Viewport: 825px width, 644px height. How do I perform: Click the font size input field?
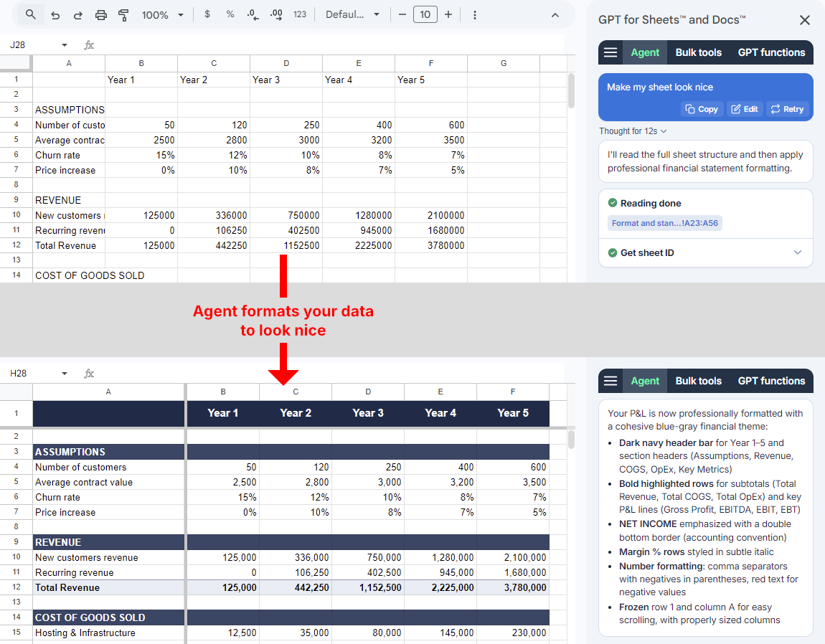[x=425, y=14]
